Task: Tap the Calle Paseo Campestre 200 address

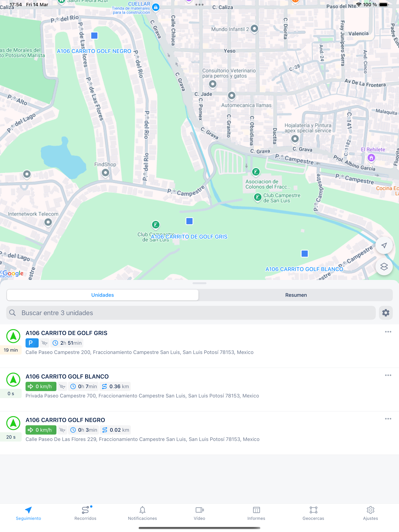Action: 140,352
